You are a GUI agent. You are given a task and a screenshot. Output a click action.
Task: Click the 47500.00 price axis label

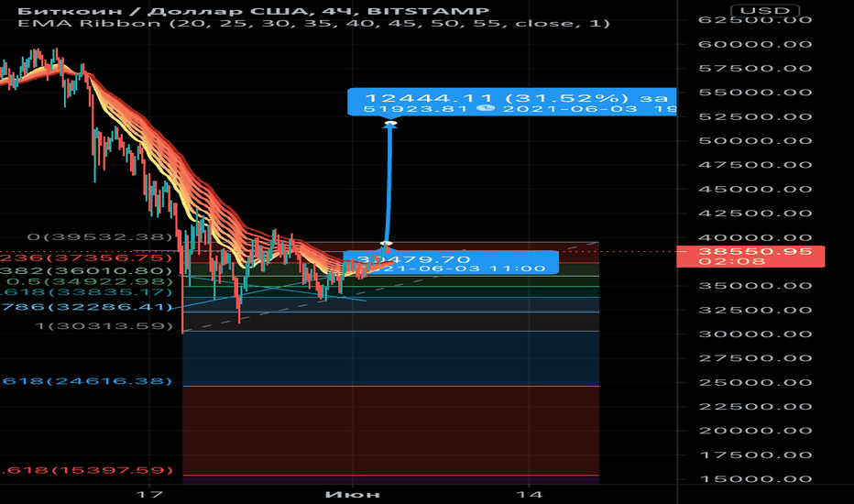tap(755, 165)
